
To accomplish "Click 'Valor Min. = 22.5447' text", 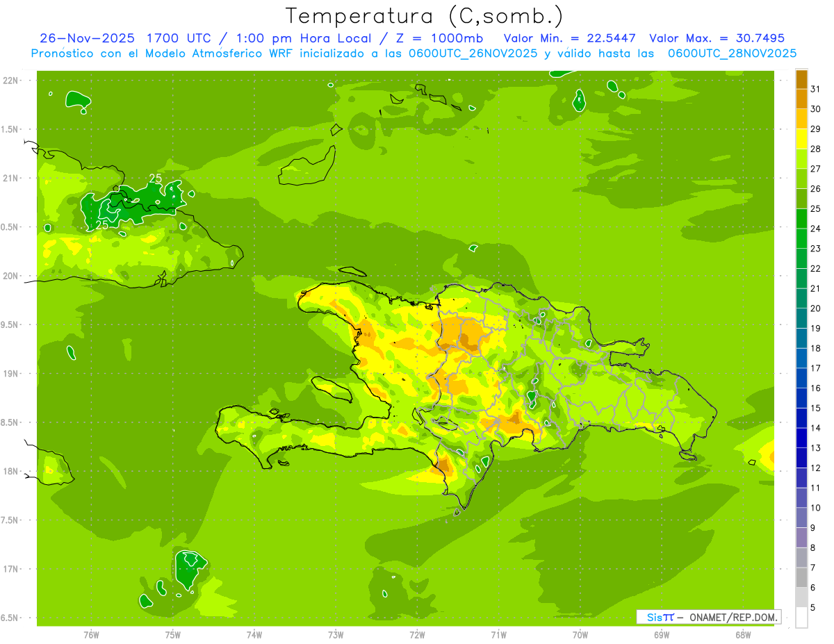I will 570,38.
